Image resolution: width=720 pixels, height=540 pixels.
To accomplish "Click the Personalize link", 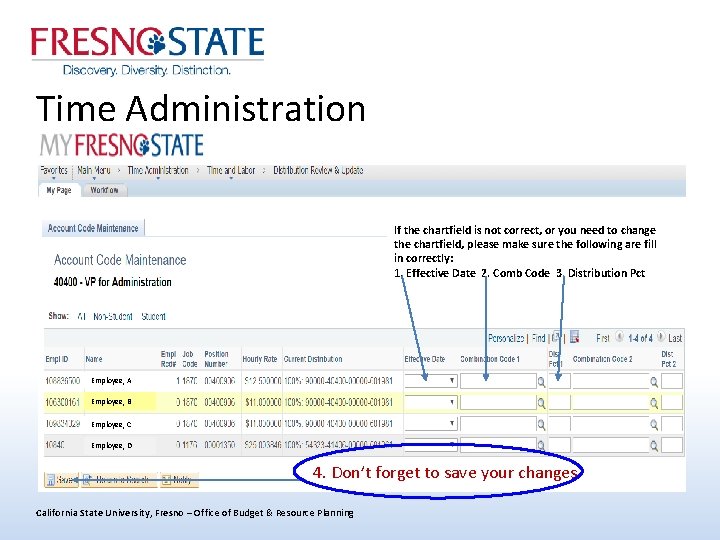I will [506, 338].
